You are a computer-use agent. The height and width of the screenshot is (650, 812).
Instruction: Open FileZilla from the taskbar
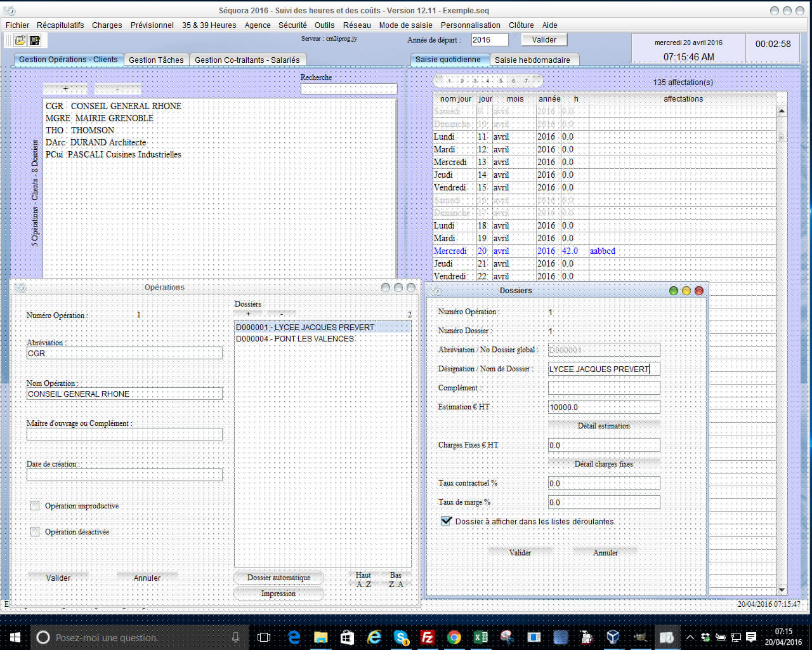[427, 637]
